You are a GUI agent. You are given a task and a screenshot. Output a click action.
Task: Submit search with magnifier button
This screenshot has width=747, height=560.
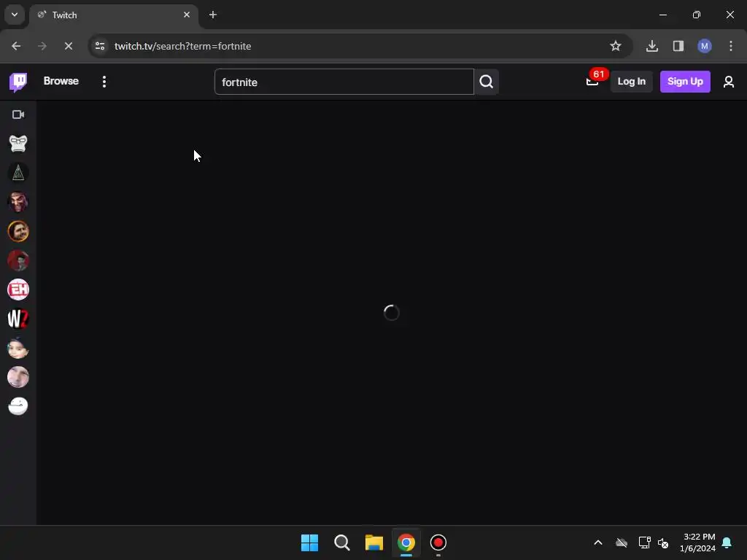(486, 82)
